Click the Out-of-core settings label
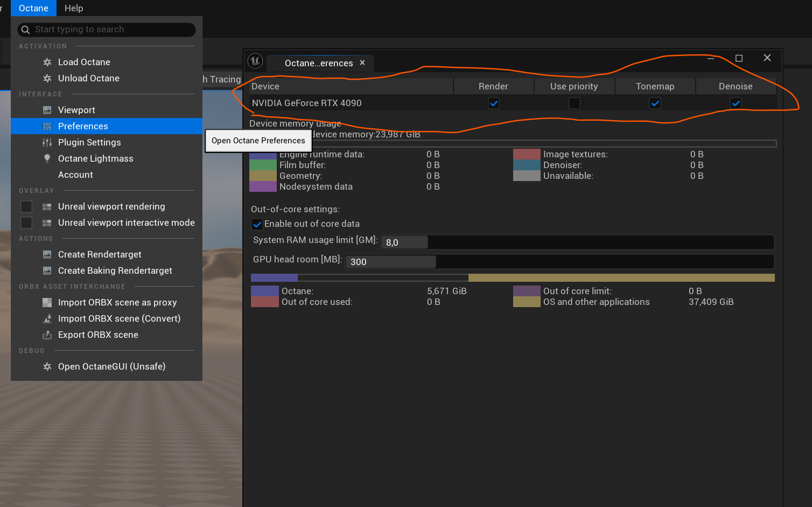The height and width of the screenshot is (507, 812). tap(295, 209)
